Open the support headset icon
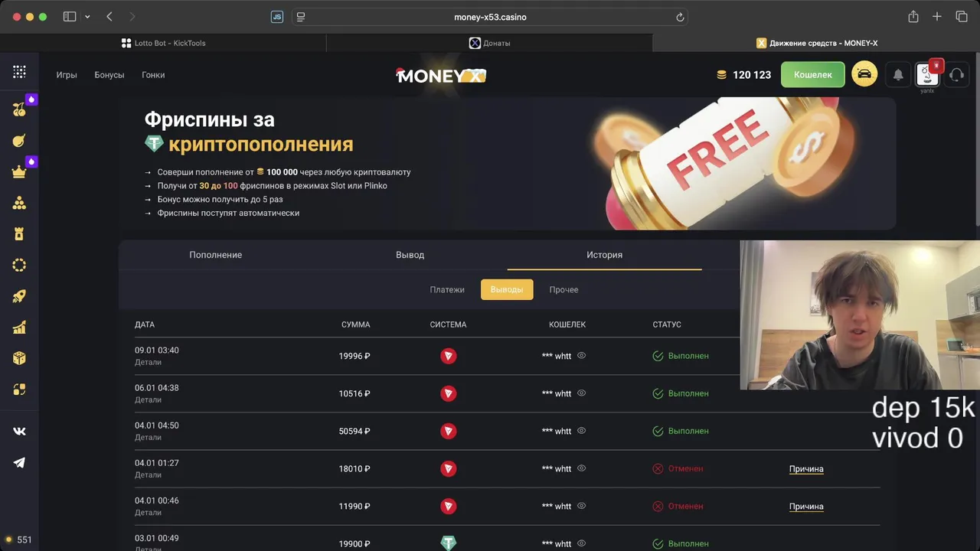The width and height of the screenshot is (980, 551). 956,74
